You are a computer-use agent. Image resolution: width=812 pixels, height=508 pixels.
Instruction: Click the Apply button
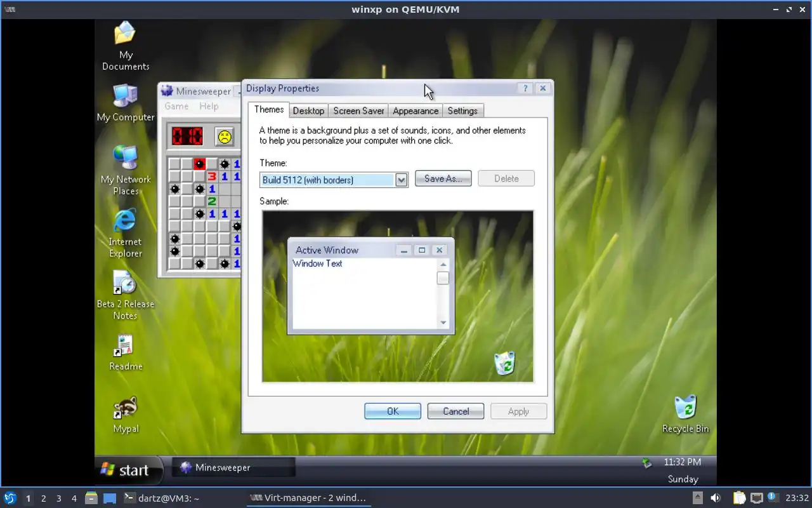pos(518,411)
